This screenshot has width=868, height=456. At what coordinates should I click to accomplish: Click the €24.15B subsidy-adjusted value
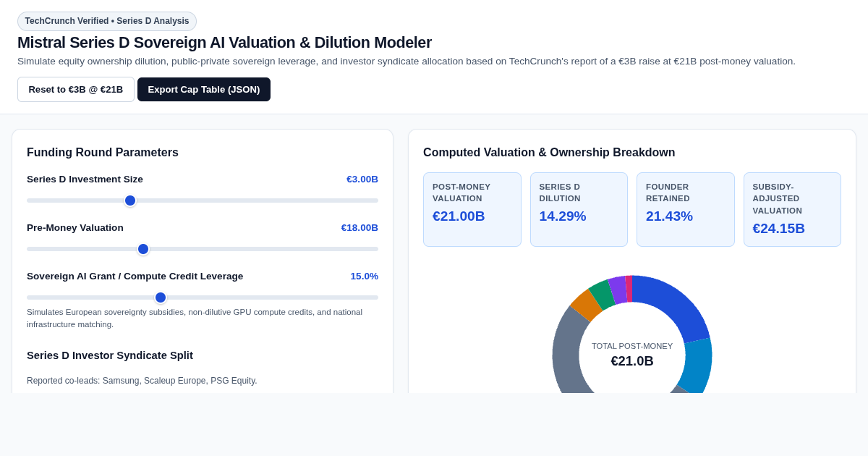tap(779, 229)
